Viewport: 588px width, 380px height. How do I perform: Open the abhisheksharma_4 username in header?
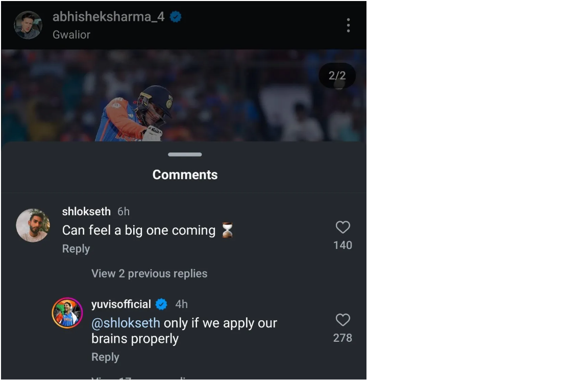108,17
